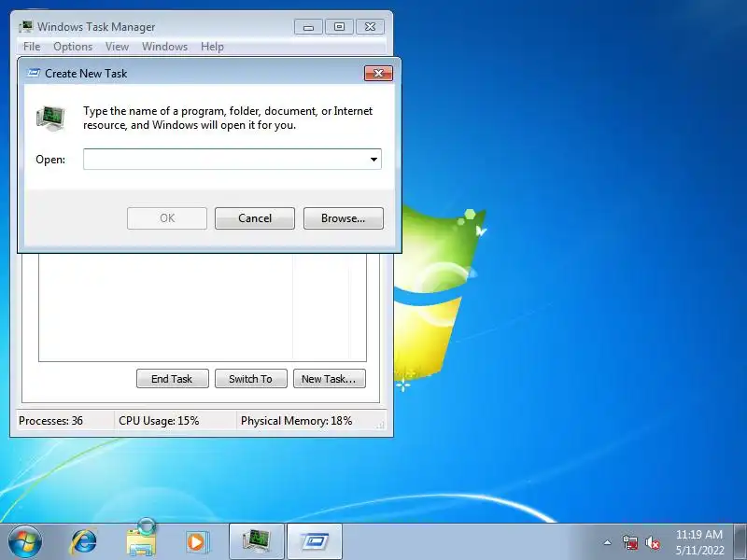Select Task Manager taskbar button
The height and width of the screenshot is (560, 747).
(257, 541)
